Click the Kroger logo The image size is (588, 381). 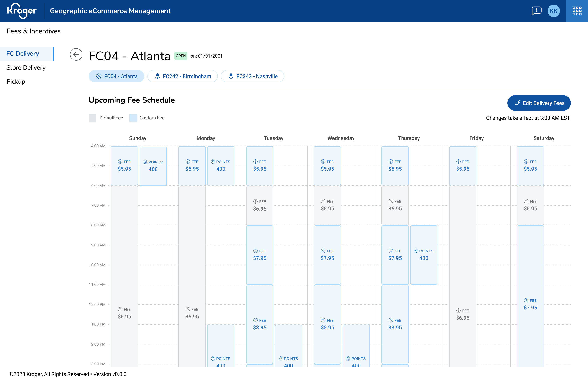(x=22, y=11)
